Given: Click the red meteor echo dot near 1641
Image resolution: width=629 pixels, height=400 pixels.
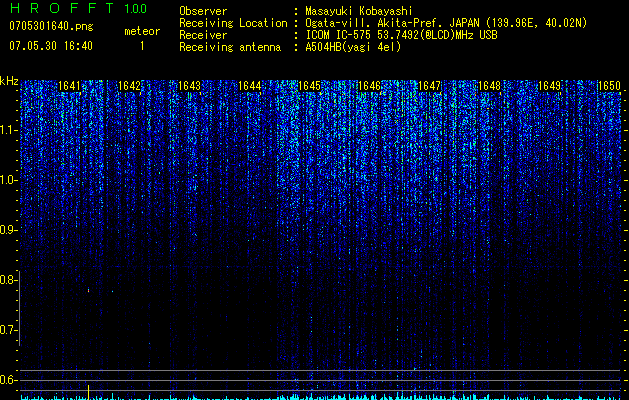Looking at the screenshot, I should click(88, 290).
